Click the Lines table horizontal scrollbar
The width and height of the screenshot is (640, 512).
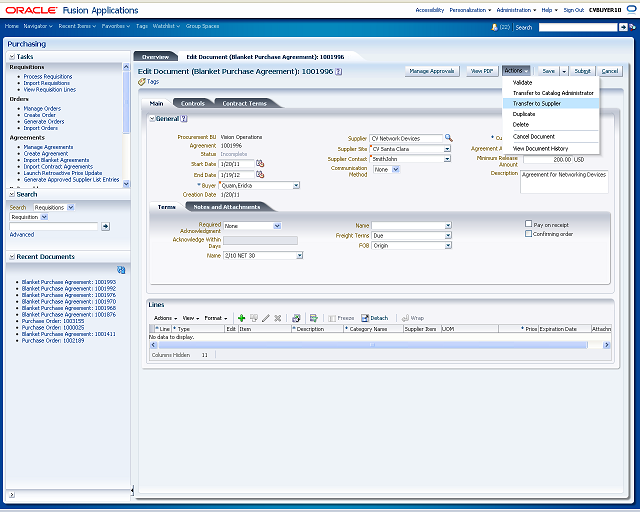[x=372, y=345]
